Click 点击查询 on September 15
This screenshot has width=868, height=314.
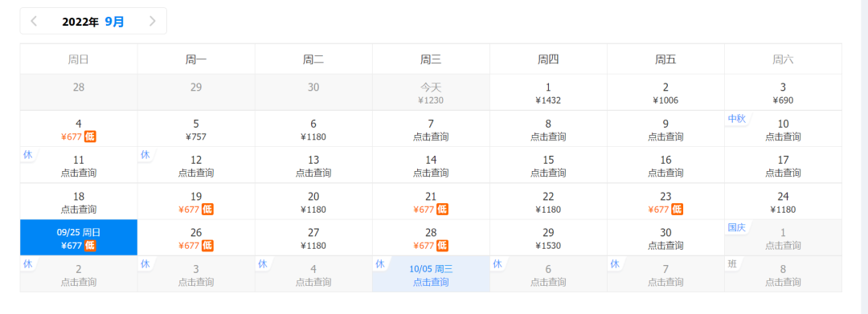tap(548, 173)
